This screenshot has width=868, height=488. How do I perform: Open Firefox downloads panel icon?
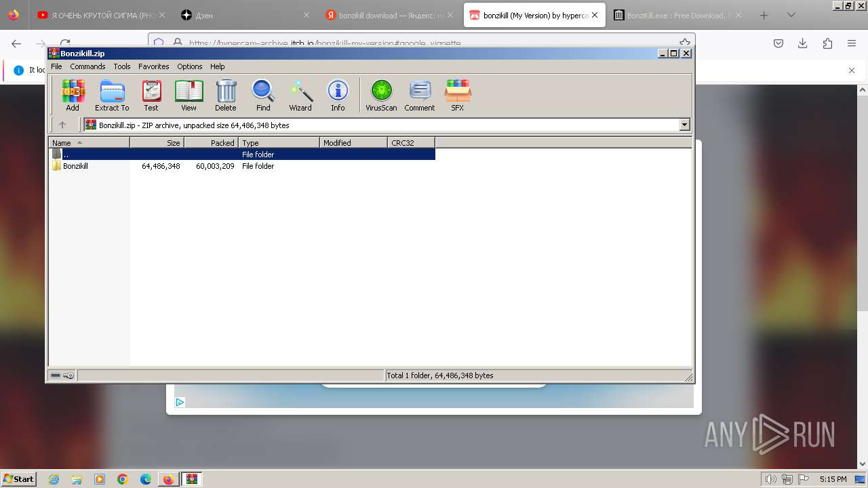(x=803, y=43)
